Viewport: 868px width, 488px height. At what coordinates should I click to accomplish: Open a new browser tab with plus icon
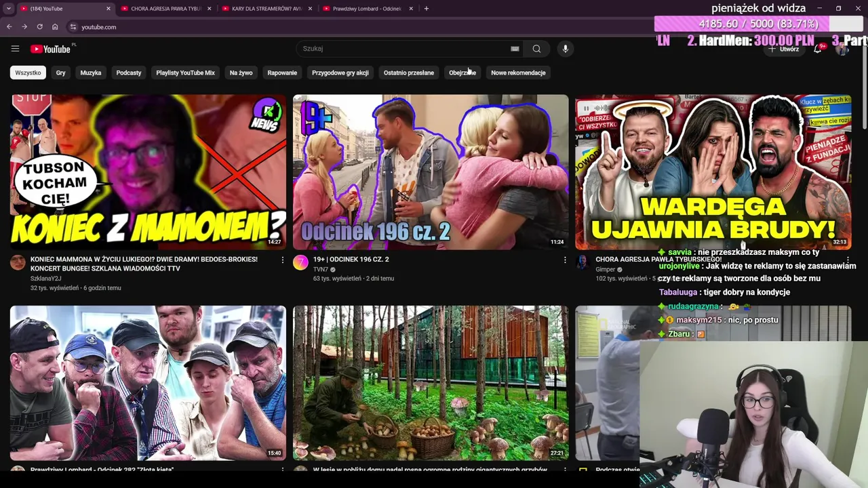point(426,9)
